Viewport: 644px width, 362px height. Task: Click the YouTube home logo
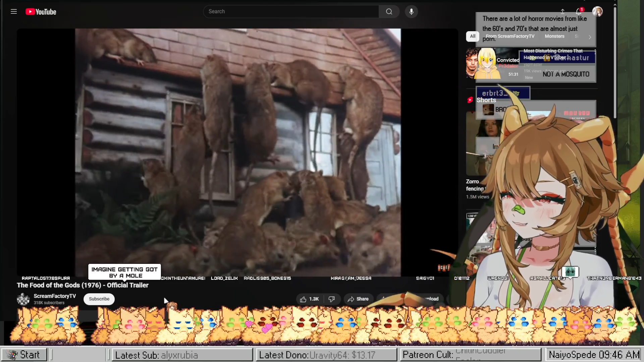tap(41, 12)
